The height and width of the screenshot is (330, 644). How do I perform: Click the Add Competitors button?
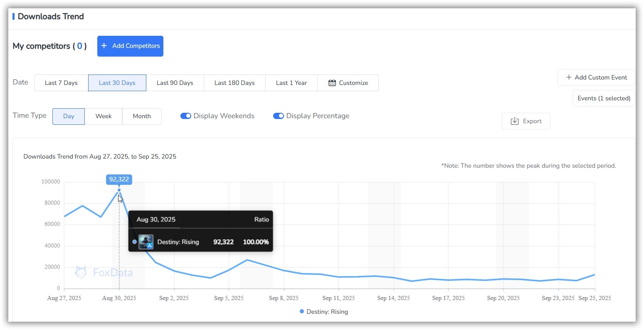coord(130,46)
